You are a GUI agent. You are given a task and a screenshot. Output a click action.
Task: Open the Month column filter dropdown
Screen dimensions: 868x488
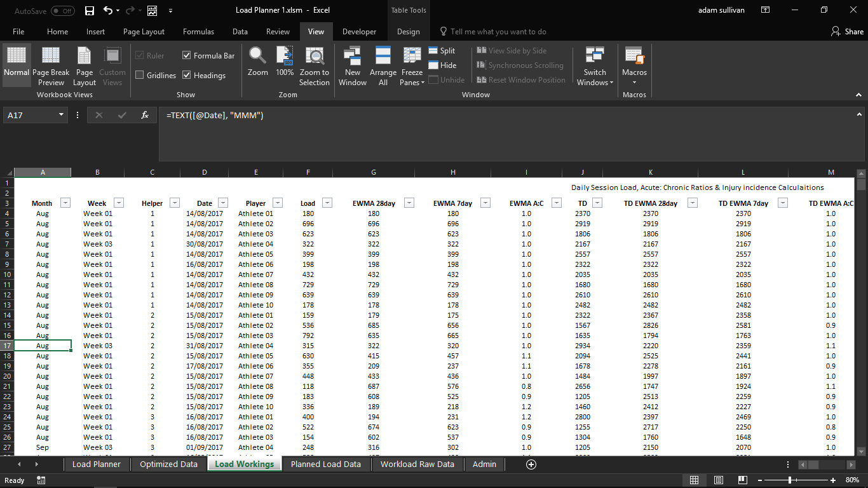click(x=65, y=202)
